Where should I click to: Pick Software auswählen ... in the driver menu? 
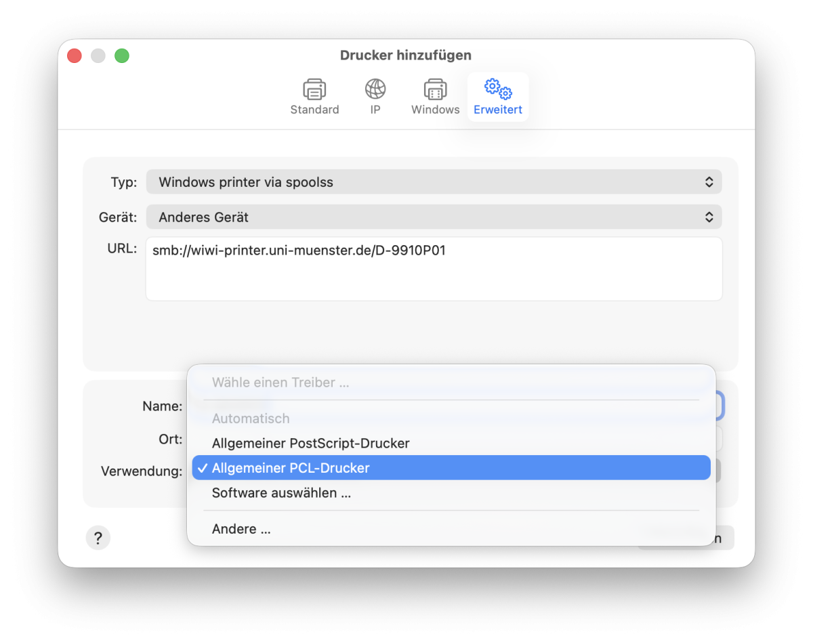[x=281, y=493]
